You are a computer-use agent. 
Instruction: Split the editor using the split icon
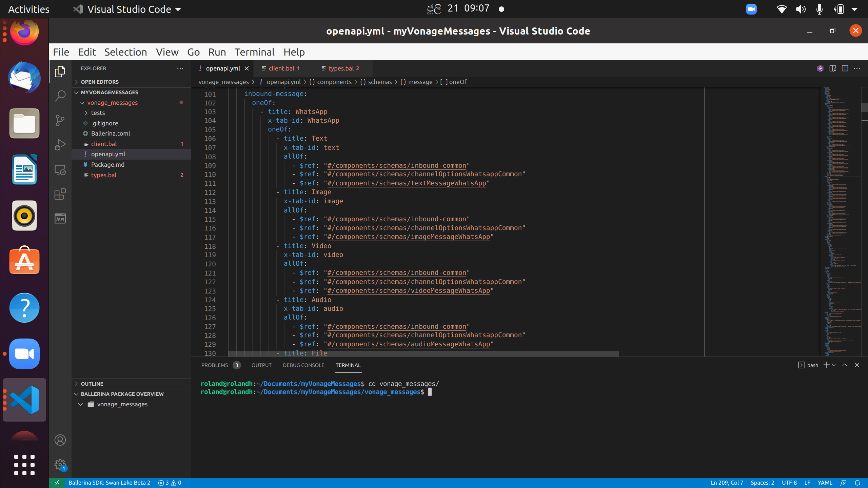(845, 68)
